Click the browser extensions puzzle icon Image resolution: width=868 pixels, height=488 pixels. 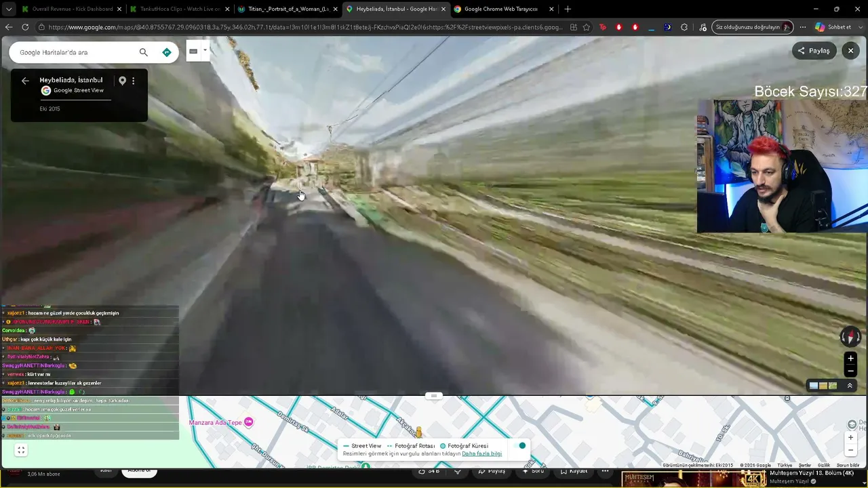pos(684,27)
